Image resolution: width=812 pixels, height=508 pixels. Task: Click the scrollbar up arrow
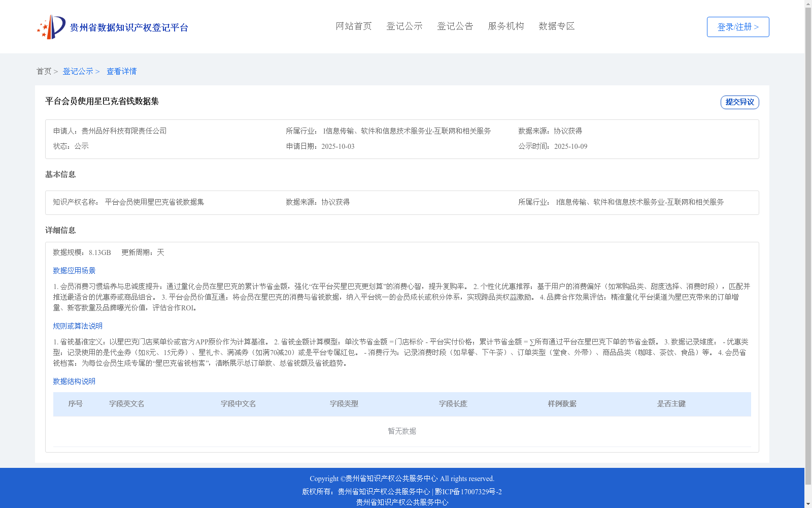[808, 4]
